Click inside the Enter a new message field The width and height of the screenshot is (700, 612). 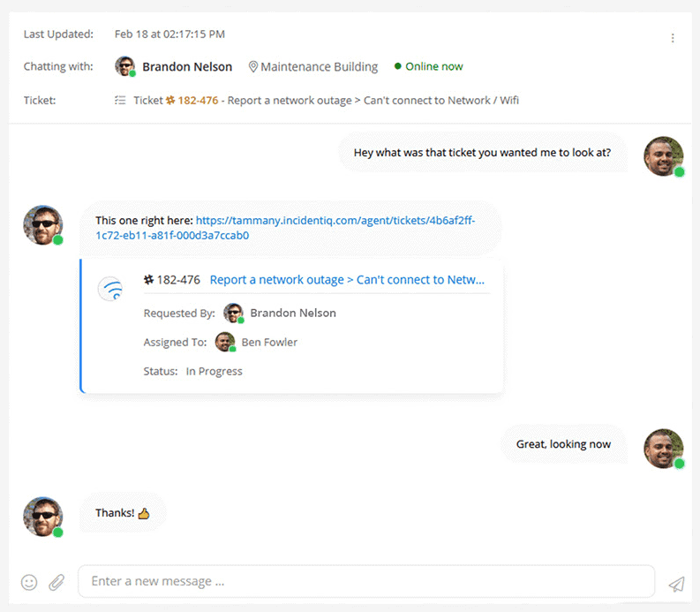point(365,581)
